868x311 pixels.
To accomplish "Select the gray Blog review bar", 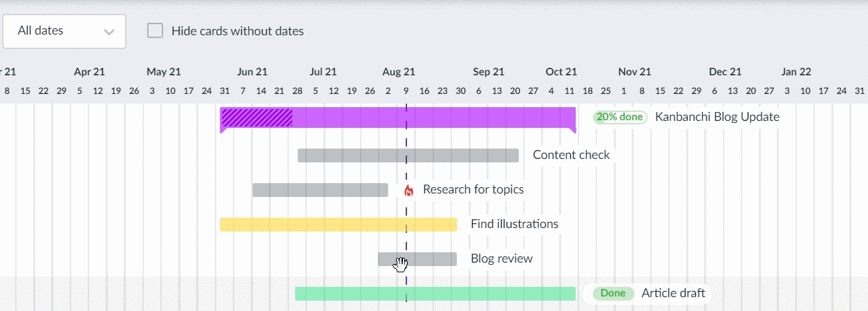I will click(x=417, y=259).
